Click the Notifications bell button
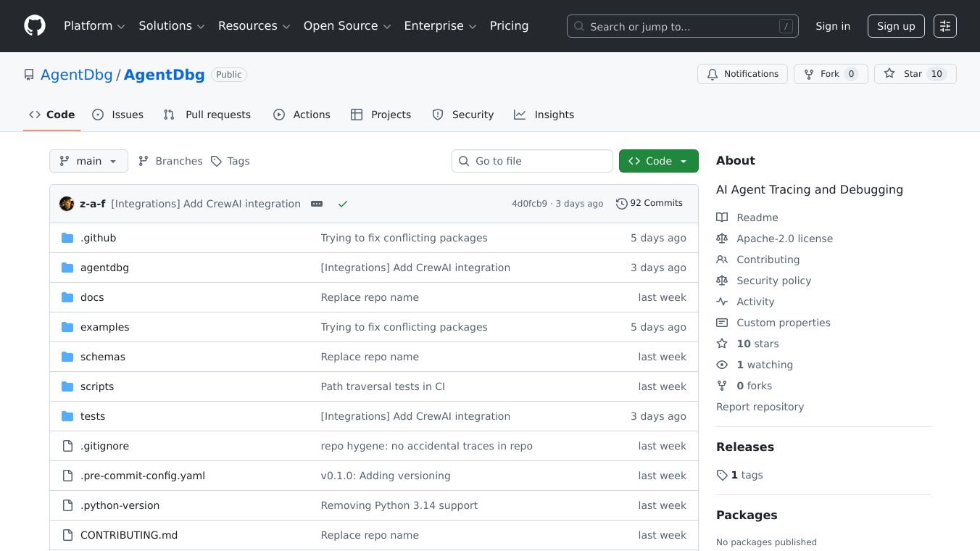The image size is (980, 551). 742,74
